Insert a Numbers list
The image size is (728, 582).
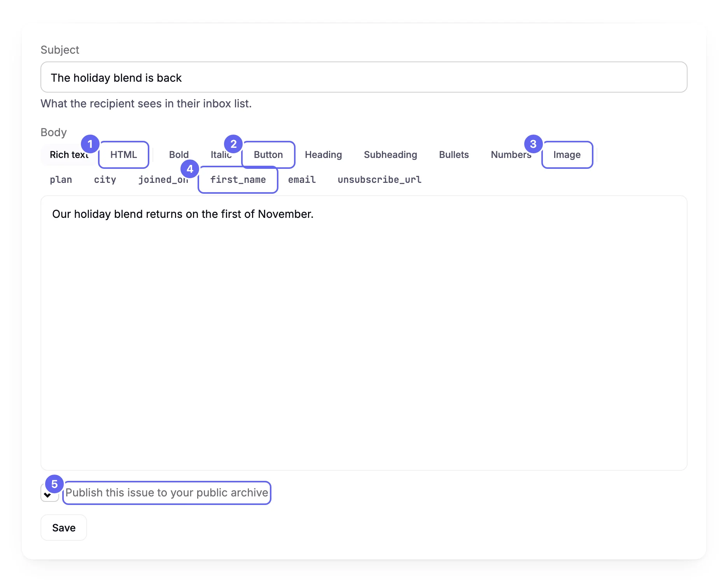pos(511,155)
